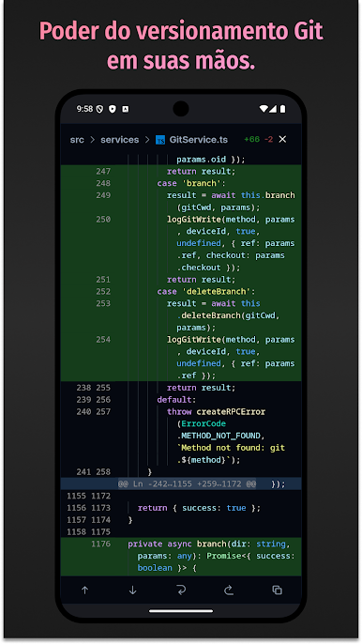Select return { success: true } line
Image resolution: width=362 pixels, height=644 pixels.
point(181,508)
